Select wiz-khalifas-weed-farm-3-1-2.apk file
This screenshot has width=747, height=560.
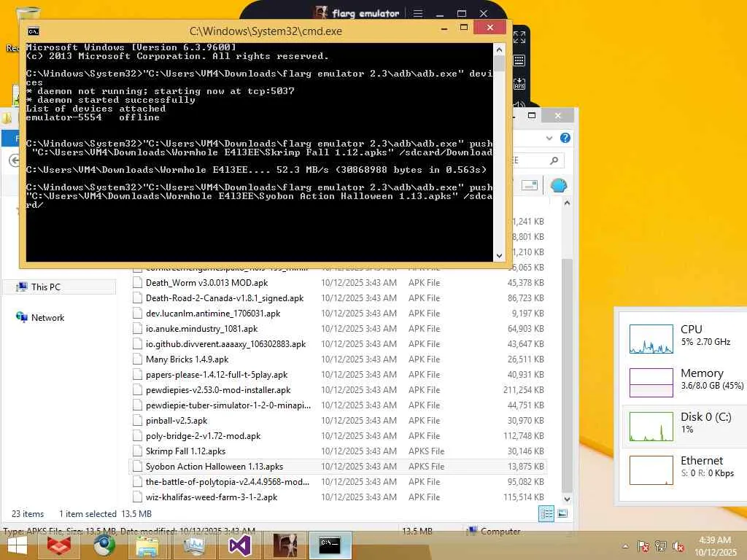click(x=212, y=497)
